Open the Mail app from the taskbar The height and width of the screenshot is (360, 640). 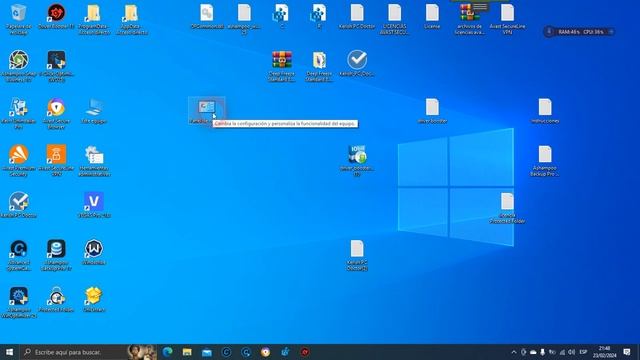[x=207, y=352]
